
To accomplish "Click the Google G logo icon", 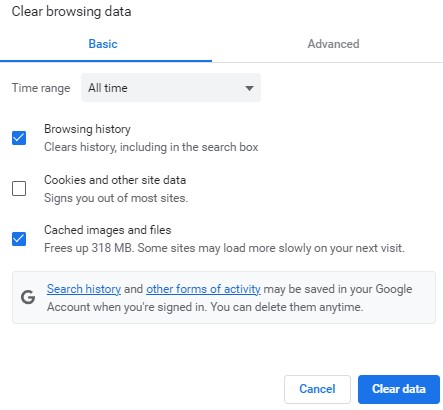I will tap(28, 297).
